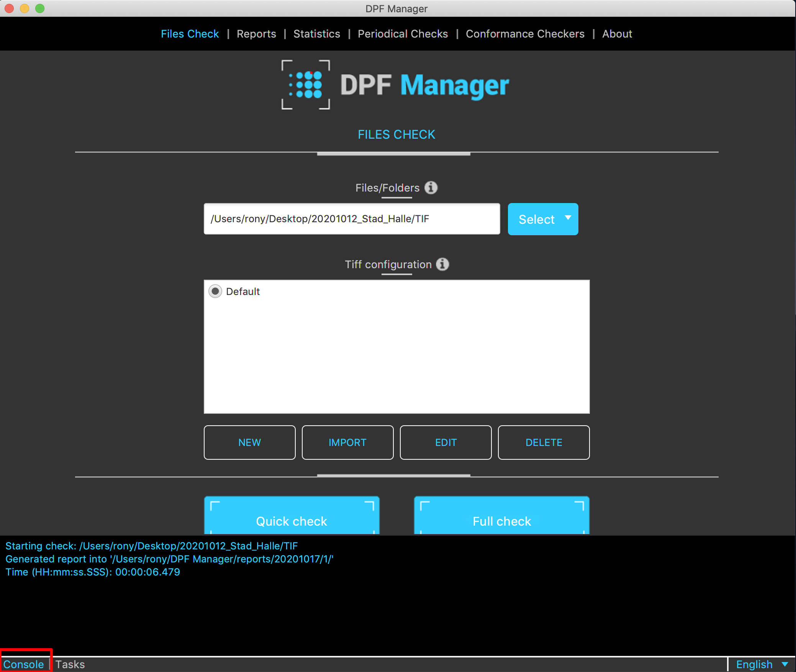Go to Statistics section
796x672 pixels.
[316, 34]
